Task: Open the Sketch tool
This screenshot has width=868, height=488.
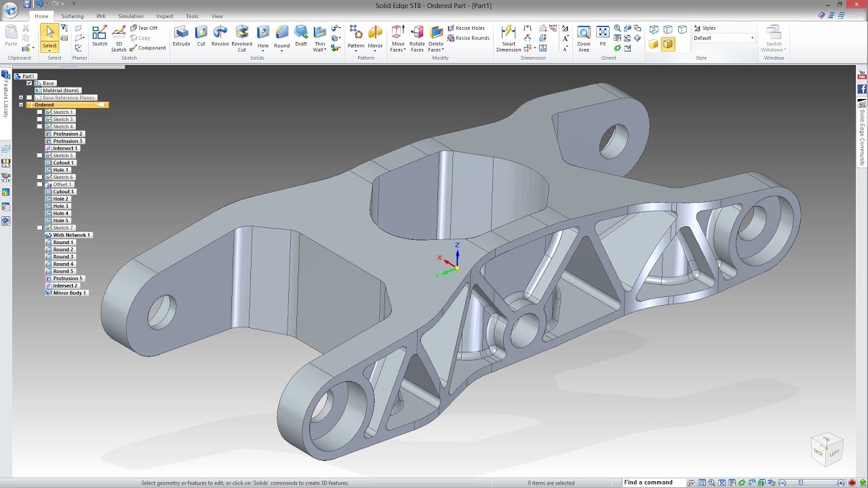Action: [x=100, y=36]
